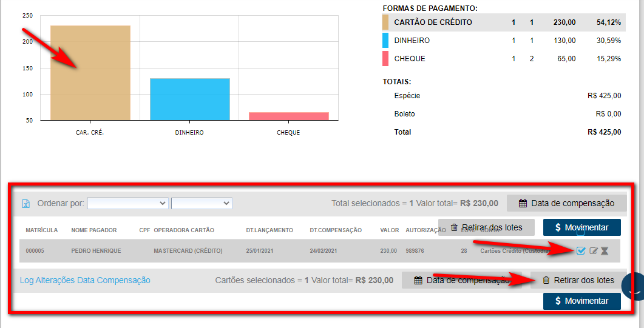
Task: Open Log Alterações Data Compensação link
Action: [x=85, y=280]
